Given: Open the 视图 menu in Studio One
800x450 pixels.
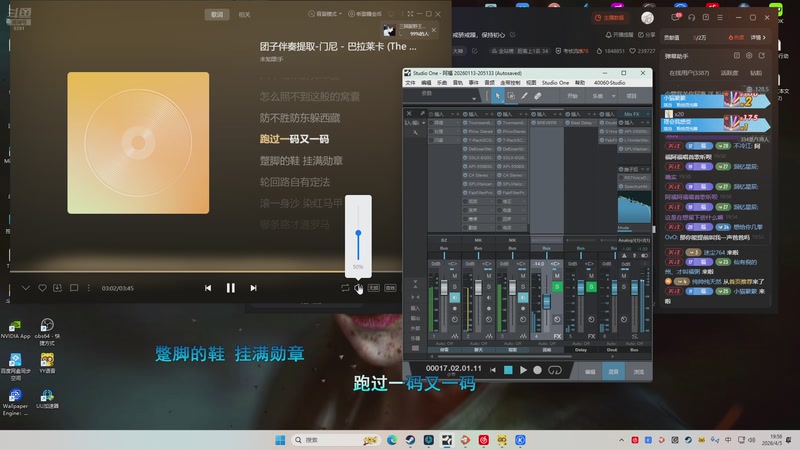Looking at the screenshot, I should pos(531,83).
